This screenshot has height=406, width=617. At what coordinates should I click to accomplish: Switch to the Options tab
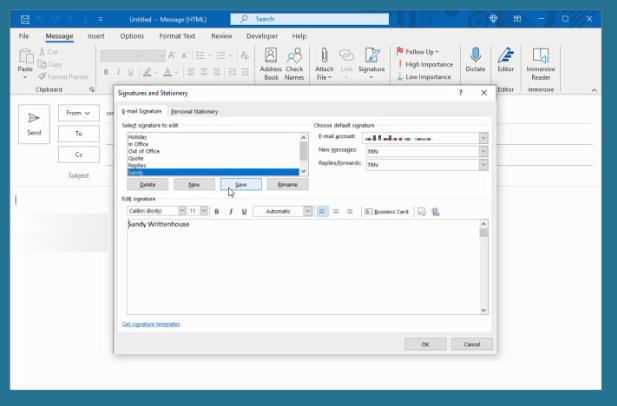pos(132,36)
